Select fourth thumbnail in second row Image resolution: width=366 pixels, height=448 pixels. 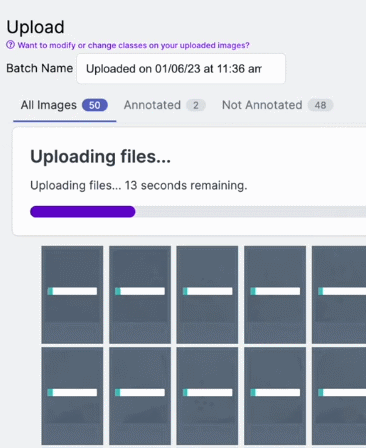click(x=275, y=396)
